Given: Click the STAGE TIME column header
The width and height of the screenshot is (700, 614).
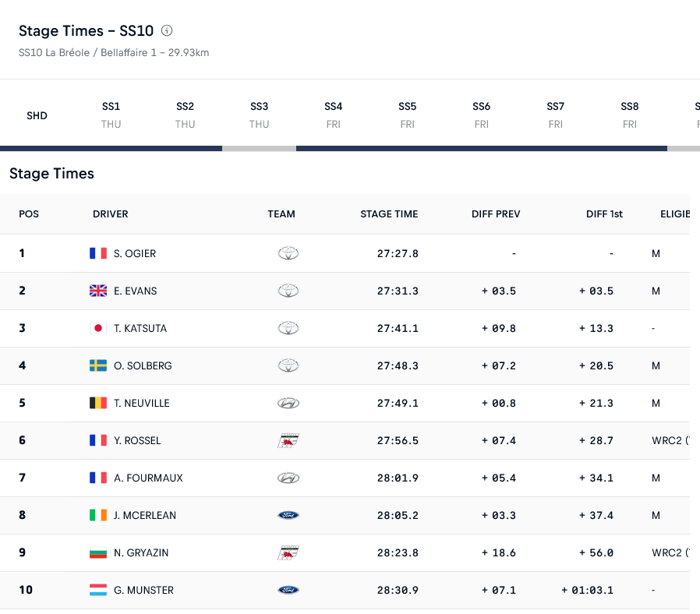Looking at the screenshot, I should [x=389, y=214].
